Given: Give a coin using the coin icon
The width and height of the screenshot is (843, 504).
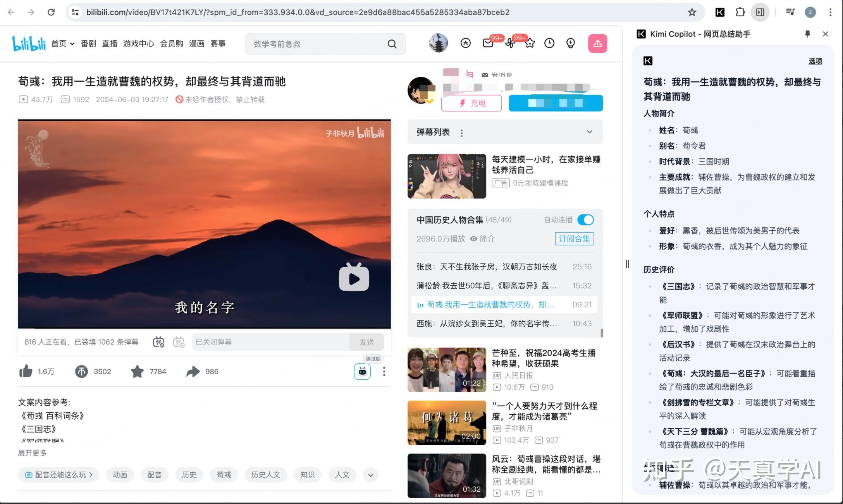Looking at the screenshot, I should point(81,371).
